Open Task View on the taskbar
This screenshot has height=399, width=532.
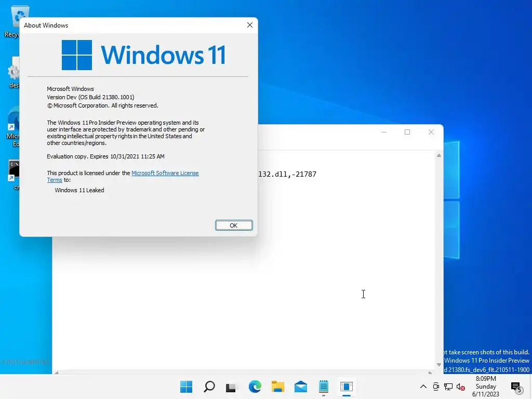click(x=231, y=387)
